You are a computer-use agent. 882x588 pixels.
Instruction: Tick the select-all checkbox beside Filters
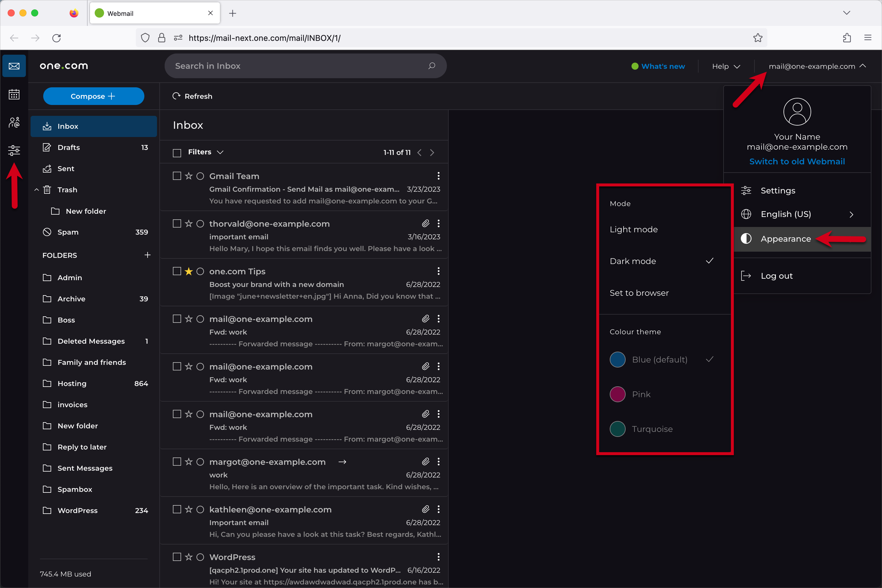tap(177, 153)
